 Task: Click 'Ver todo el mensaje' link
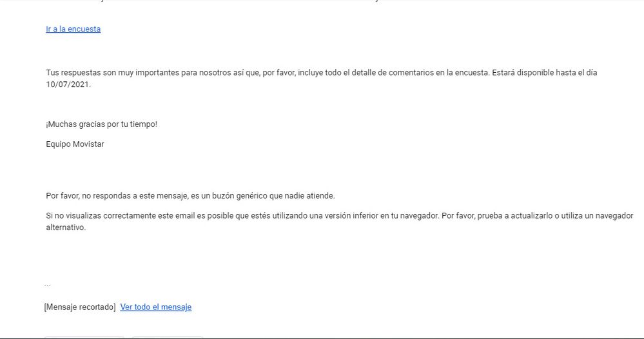coord(155,307)
